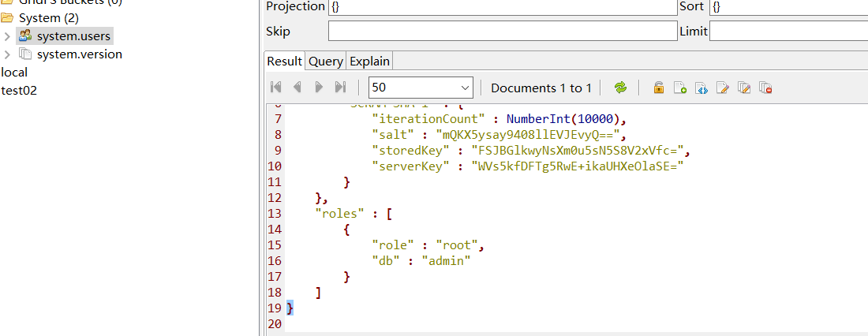Click the Limit input field
The width and height of the screenshot is (868, 336).
[x=789, y=31]
